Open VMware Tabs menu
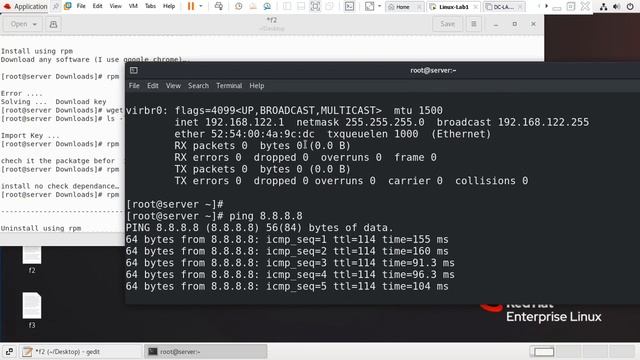The width and height of the screenshot is (640, 360). pos(151,6)
